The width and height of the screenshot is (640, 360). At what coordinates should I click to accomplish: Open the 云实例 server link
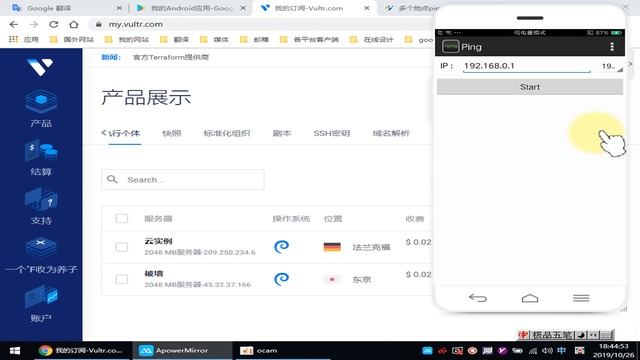(158, 241)
